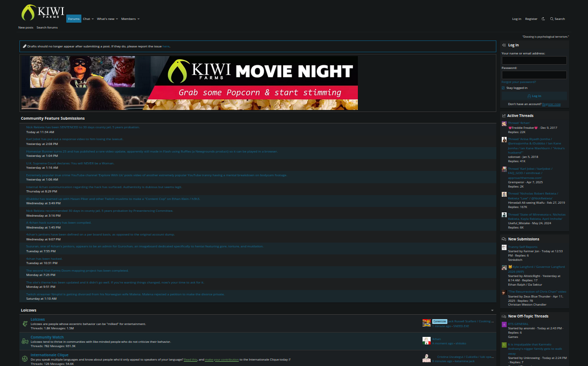Open Search forums in the sub-navigation
This screenshot has width=588, height=366.
[47, 27]
